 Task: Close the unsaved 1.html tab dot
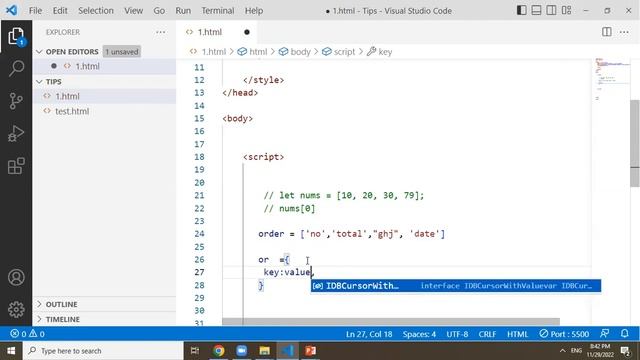click(247, 32)
